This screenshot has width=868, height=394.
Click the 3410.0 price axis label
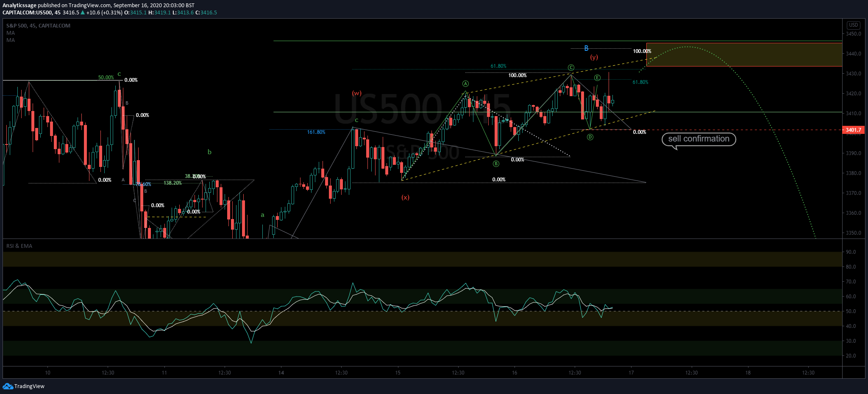tap(853, 114)
